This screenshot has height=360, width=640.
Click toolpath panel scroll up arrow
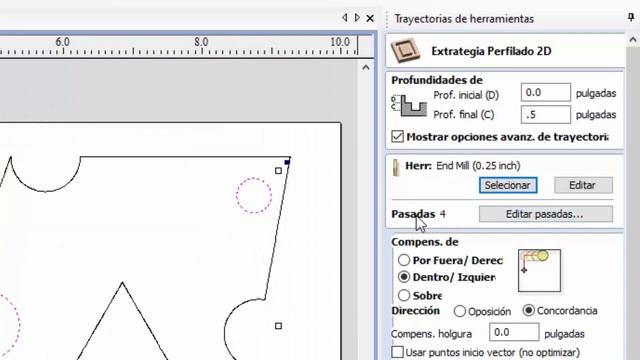tap(633, 40)
